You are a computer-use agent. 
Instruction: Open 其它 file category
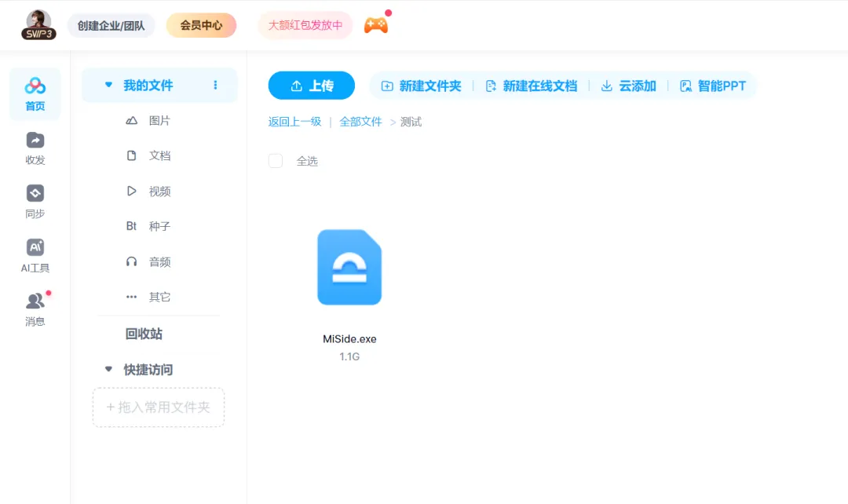click(x=159, y=297)
